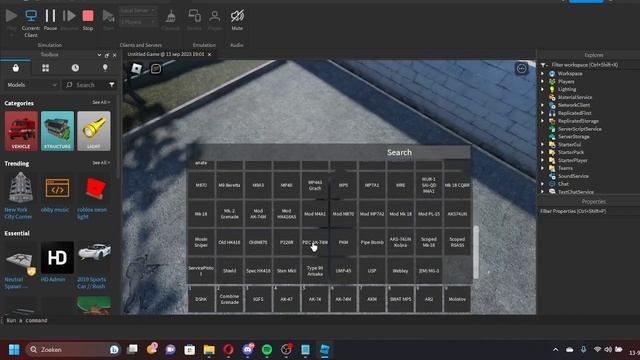The width and height of the screenshot is (640, 360).
Task: Select the Vehicle category thumbnail
Action: pyautogui.click(x=21, y=131)
